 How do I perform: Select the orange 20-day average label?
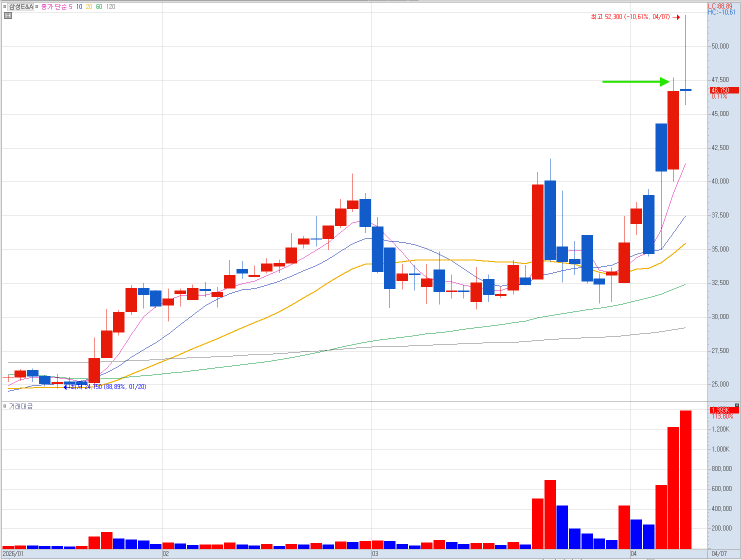tap(89, 6)
